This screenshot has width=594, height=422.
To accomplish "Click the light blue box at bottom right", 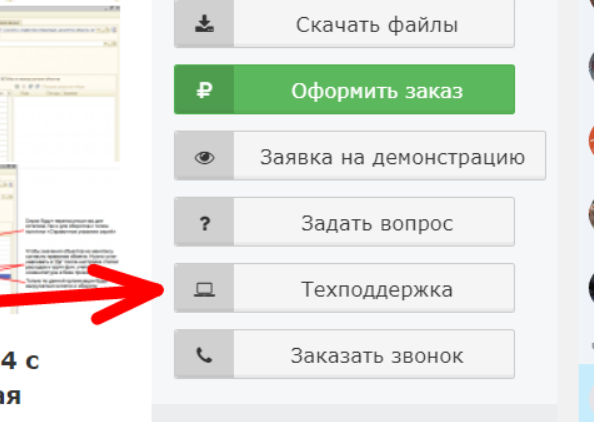I will 586,393.
